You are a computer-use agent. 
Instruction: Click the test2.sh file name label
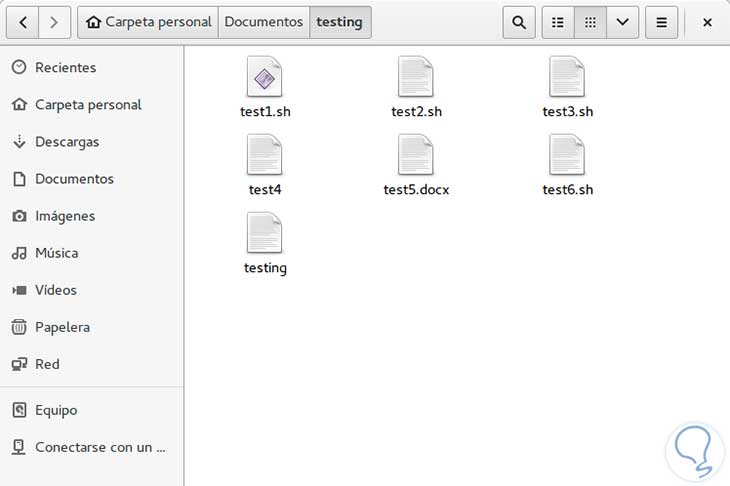click(x=416, y=112)
